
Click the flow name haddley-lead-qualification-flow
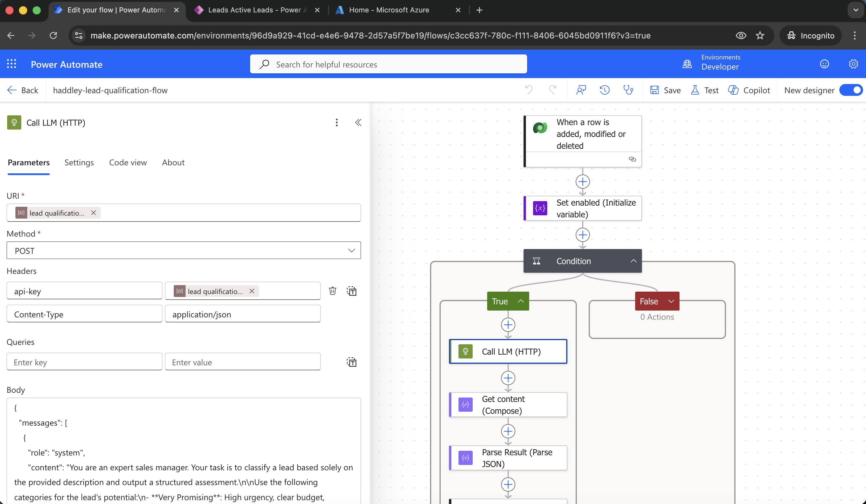point(110,90)
